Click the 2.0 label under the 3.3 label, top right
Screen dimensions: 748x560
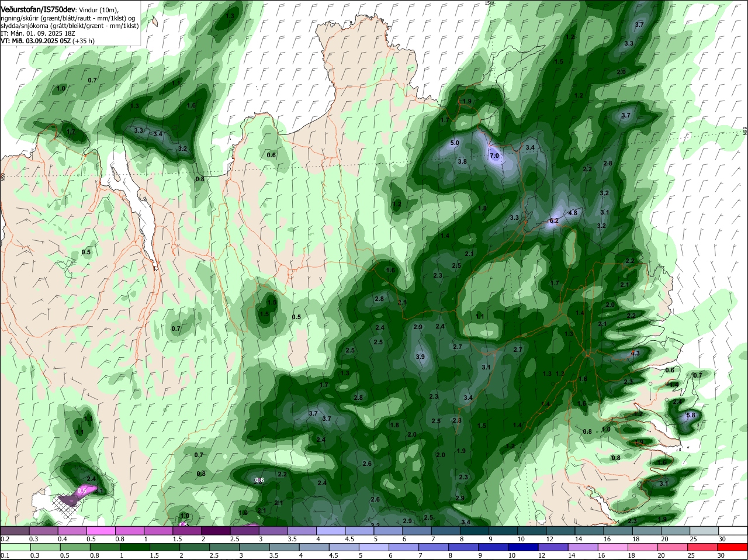[621, 72]
